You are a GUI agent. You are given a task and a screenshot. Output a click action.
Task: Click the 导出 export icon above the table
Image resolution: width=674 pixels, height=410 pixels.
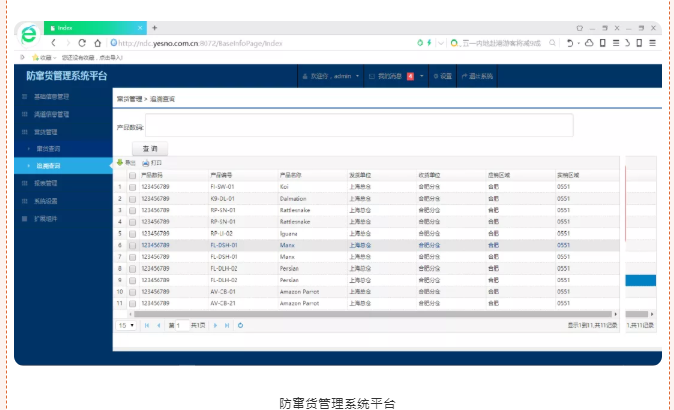(126, 162)
